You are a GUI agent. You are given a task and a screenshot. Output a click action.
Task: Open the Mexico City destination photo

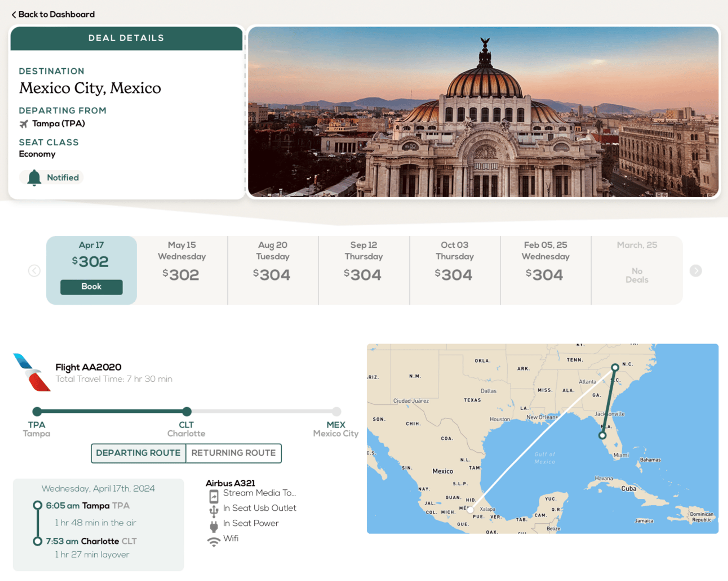[x=483, y=112]
